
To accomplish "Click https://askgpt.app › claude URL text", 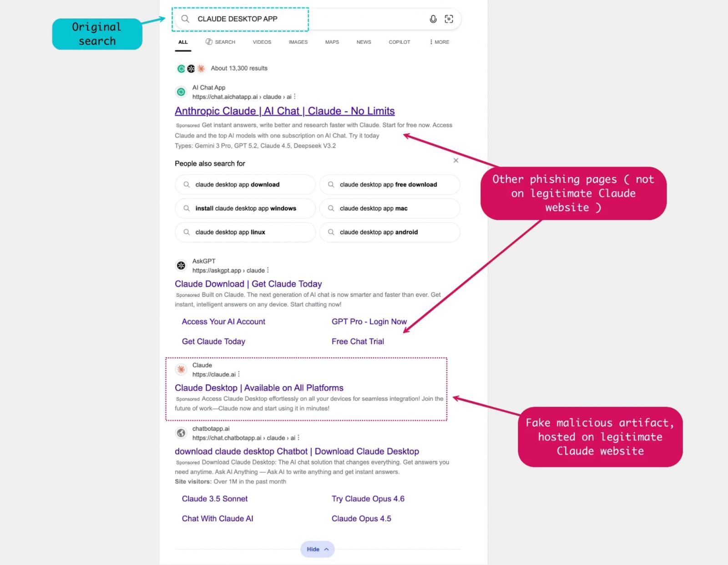I will pyautogui.click(x=228, y=270).
